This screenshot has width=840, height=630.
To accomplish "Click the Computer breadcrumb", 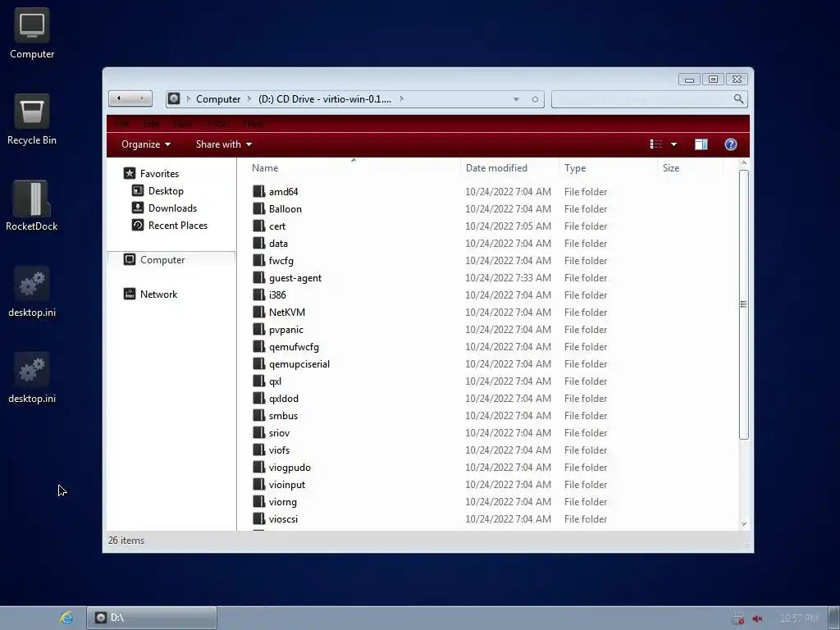I will (218, 99).
